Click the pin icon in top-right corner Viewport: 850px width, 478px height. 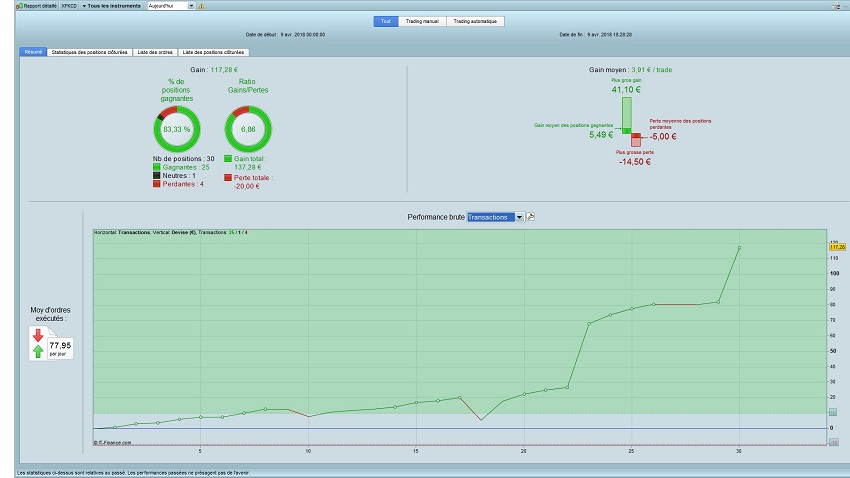point(836,6)
